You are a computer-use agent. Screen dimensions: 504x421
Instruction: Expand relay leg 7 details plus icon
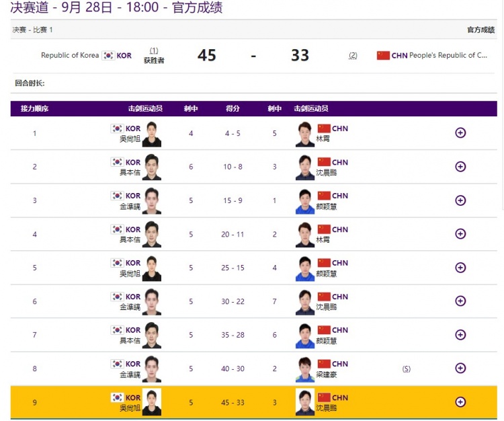pos(460,335)
